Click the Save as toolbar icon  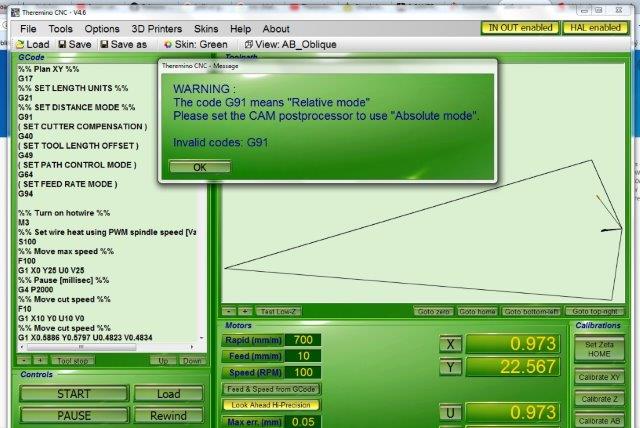pyautogui.click(x=103, y=44)
